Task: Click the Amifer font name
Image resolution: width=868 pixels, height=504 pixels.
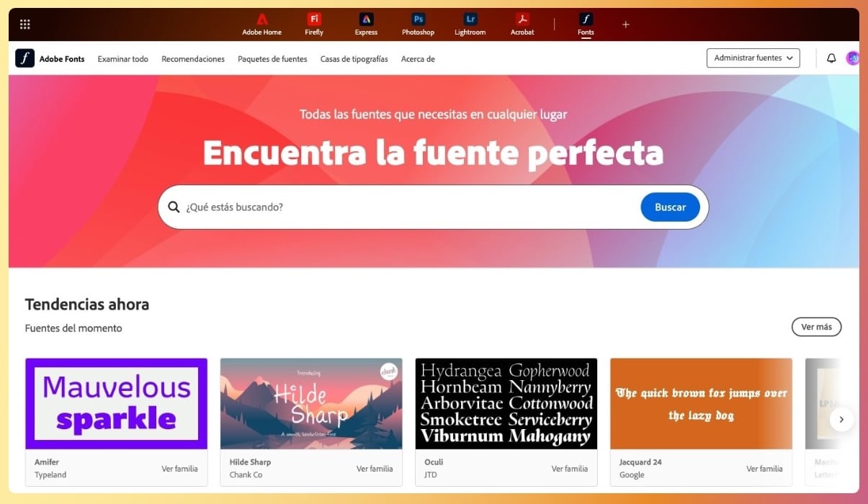Action: pyautogui.click(x=47, y=462)
